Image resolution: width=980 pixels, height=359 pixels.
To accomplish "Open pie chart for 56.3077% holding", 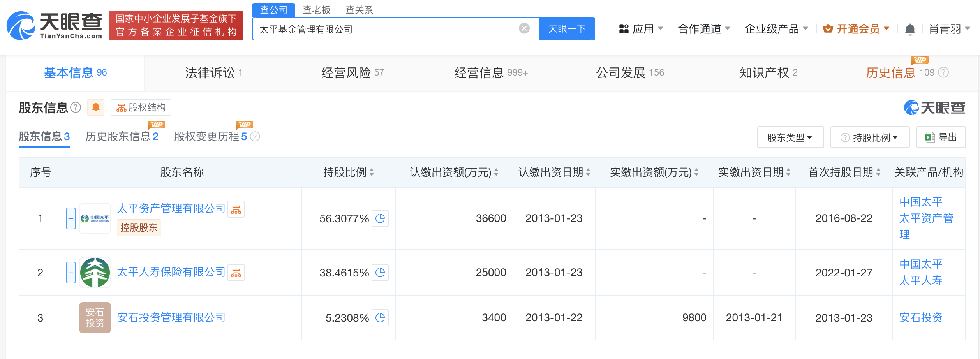I will [380, 218].
